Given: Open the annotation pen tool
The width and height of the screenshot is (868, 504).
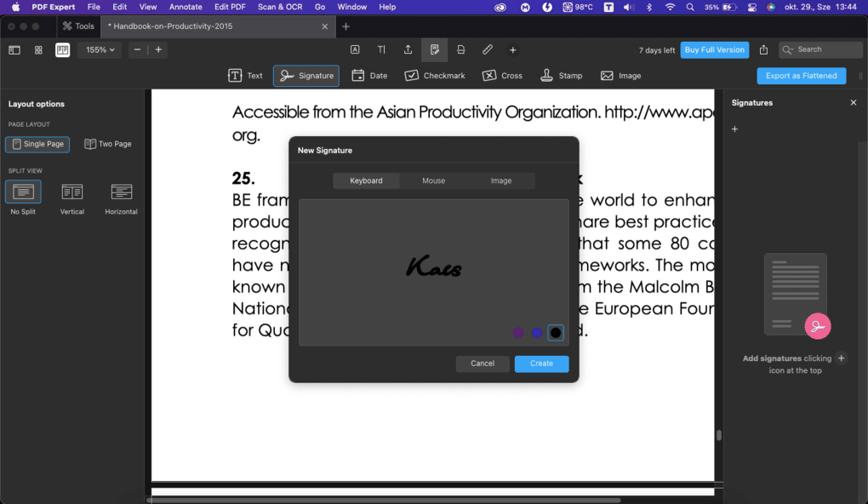Looking at the screenshot, I should [x=487, y=49].
